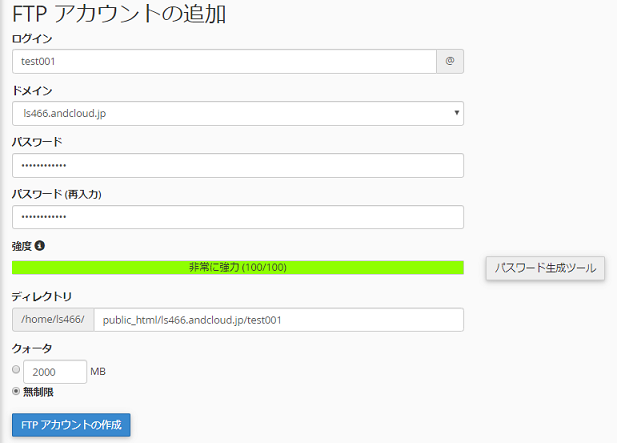
Task: Open the ドメイン dropdown list
Action: 238,114
